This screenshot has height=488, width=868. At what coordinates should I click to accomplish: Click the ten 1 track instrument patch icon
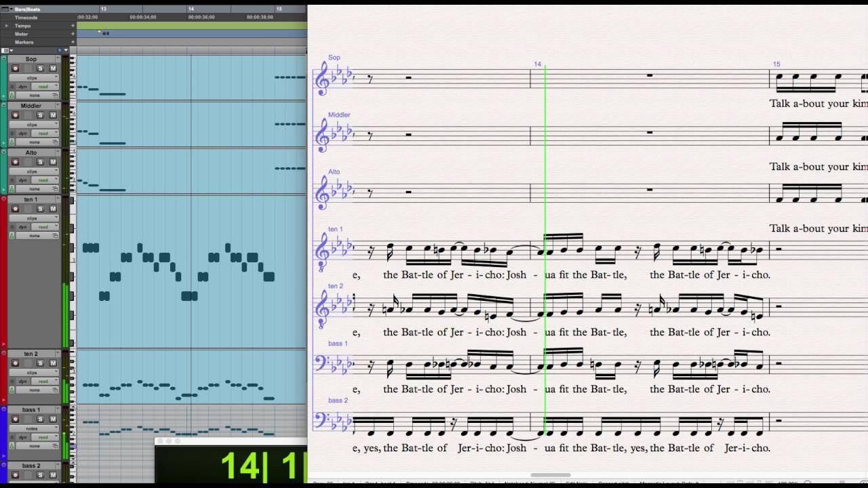click(12, 236)
